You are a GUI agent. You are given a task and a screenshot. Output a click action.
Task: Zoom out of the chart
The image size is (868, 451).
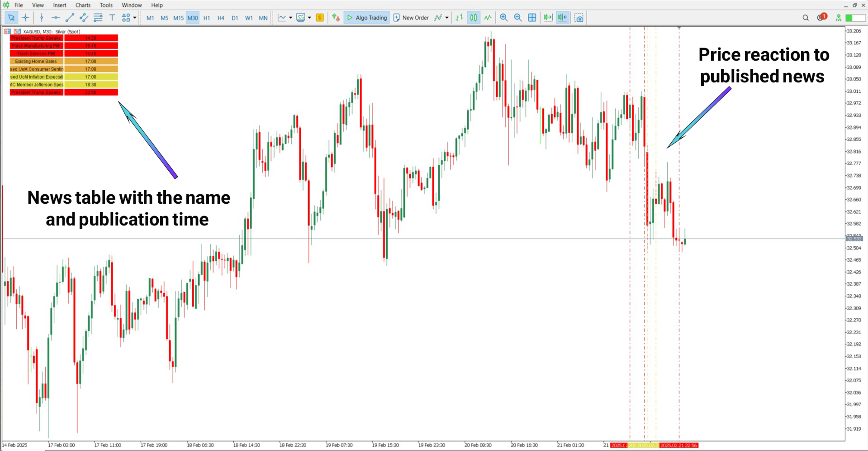click(x=517, y=18)
